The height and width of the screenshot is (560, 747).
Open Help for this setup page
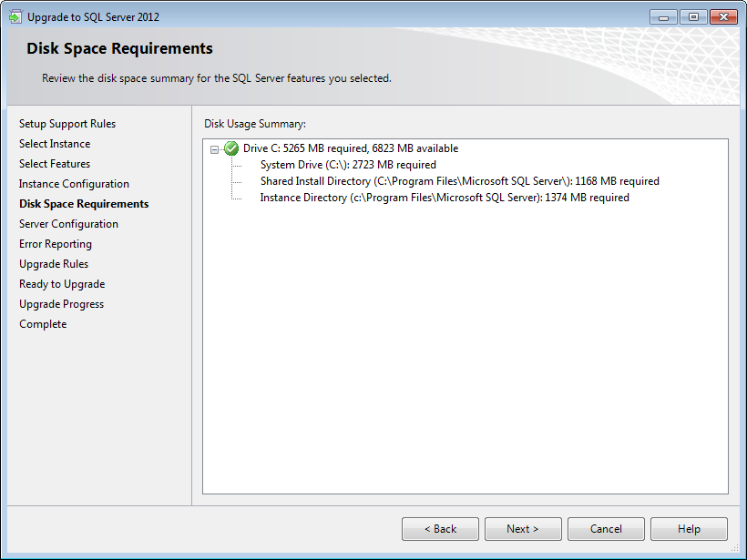click(x=689, y=529)
